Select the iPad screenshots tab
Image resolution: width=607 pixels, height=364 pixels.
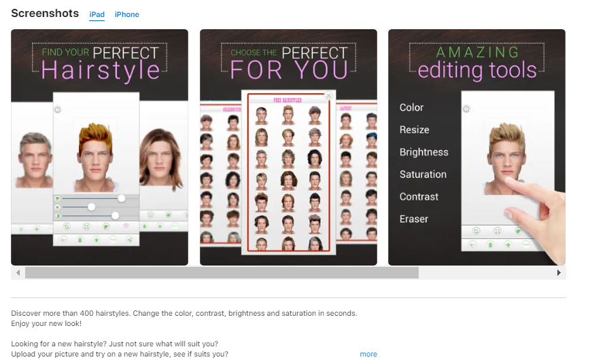click(97, 14)
